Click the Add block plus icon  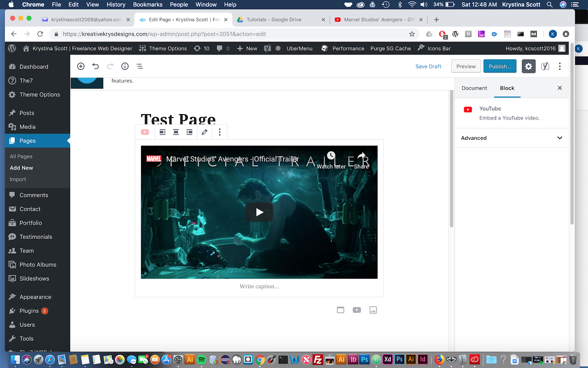click(81, 66)
